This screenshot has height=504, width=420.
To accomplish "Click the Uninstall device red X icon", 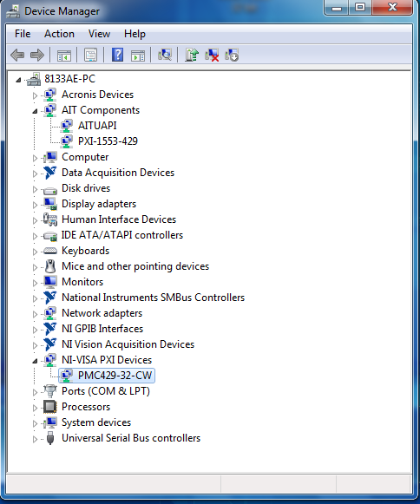I will point(212,55).
